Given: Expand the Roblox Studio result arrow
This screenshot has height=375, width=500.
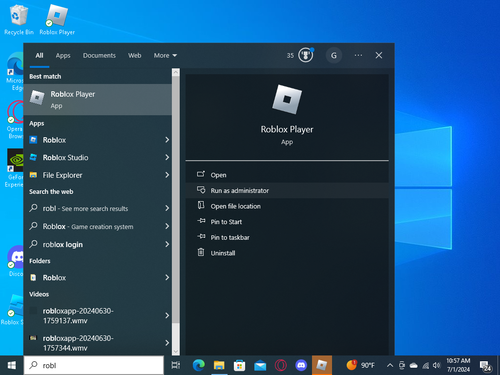Looking at the screenshot, I should pos(167,157).
